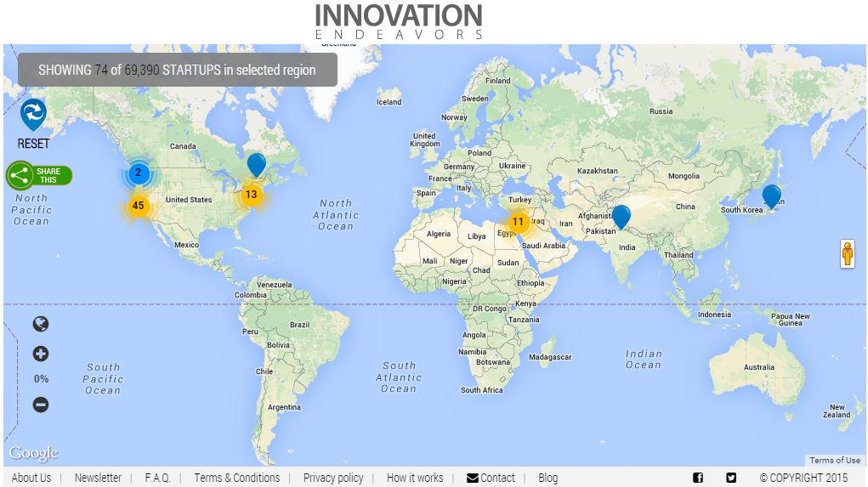Viewport: 868px width, 487px height.
Task: Click the Kazakhstan map label
Action: 598,171
